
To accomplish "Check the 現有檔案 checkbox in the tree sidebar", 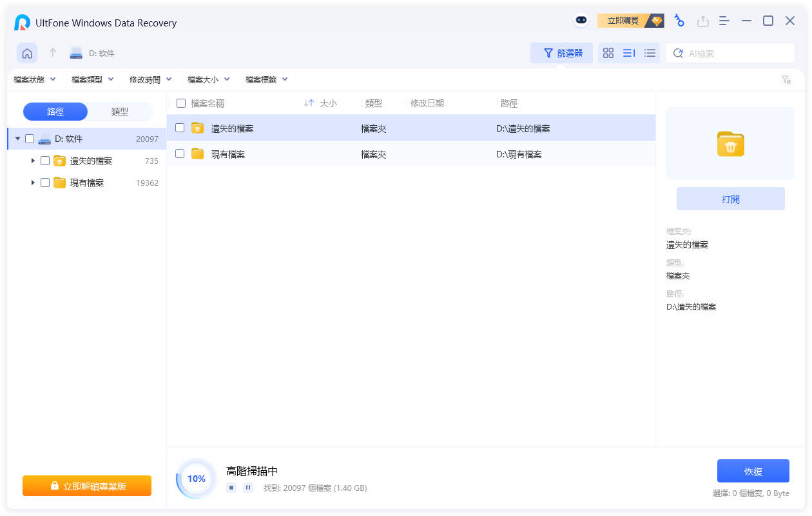I will pos(45,183).
